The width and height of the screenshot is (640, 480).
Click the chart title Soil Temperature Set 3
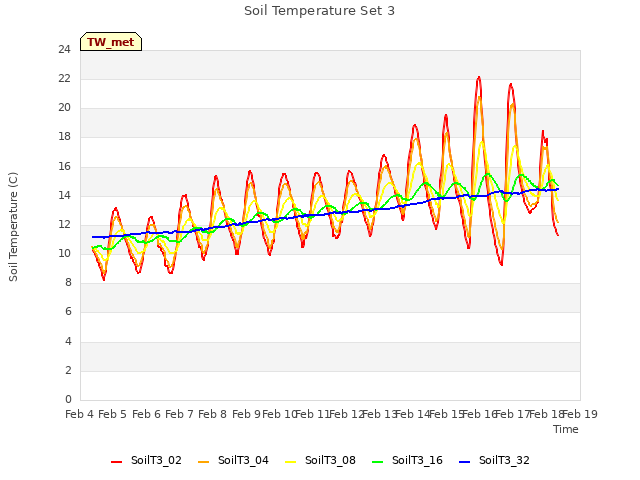319,11
